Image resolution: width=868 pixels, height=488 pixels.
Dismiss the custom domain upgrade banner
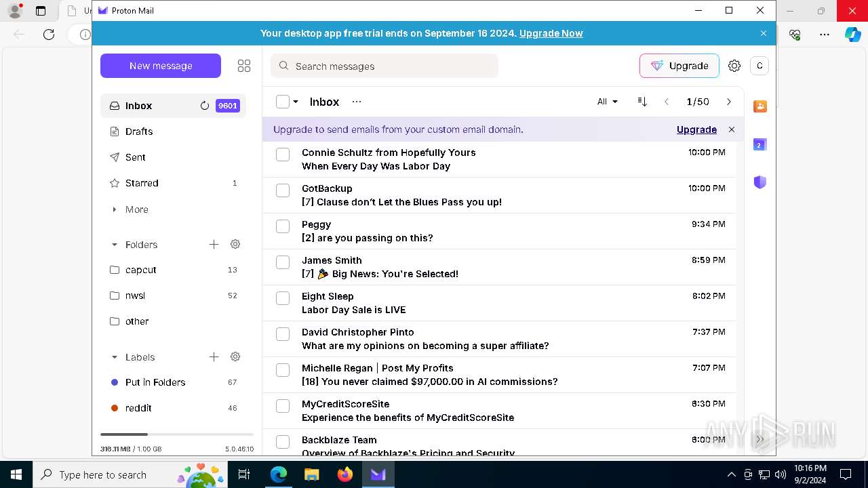732,129
